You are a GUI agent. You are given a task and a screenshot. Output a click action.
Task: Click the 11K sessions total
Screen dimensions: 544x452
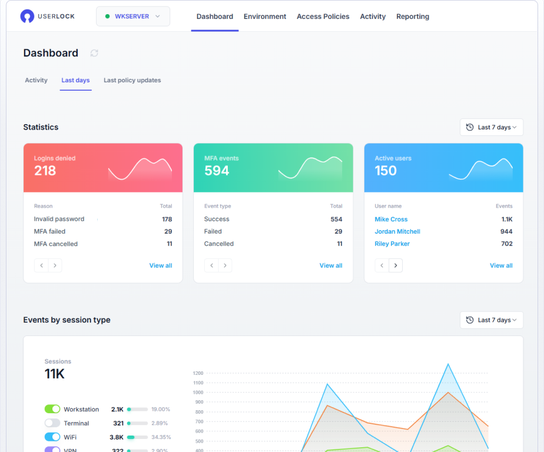(54, 374)
